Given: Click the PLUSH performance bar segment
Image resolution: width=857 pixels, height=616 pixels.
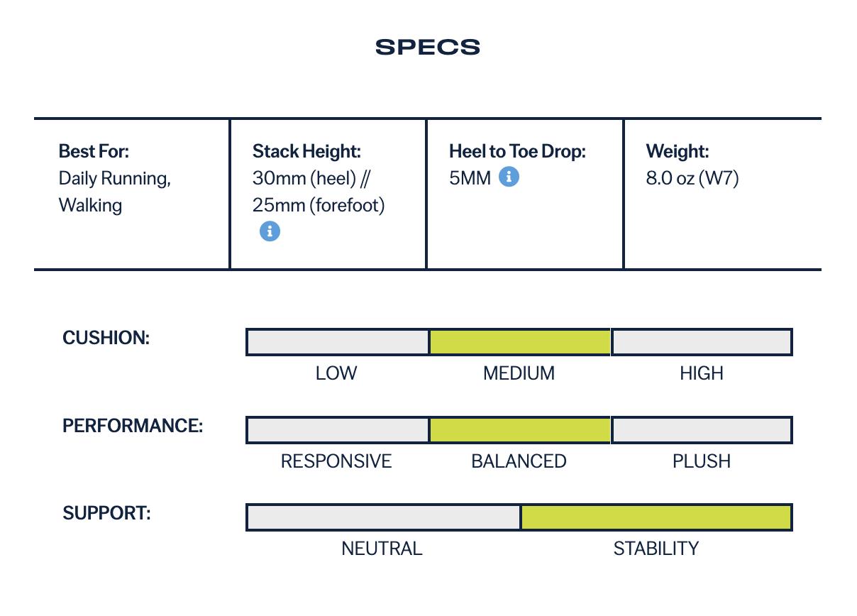Looking at the screenshot, I should (702, 430).
